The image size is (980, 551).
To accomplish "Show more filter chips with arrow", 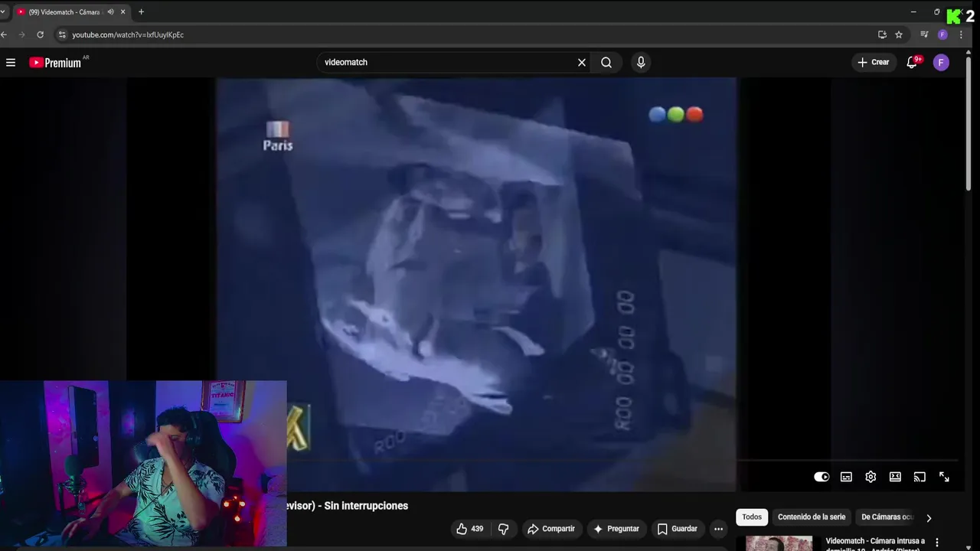I will point(929,518).
